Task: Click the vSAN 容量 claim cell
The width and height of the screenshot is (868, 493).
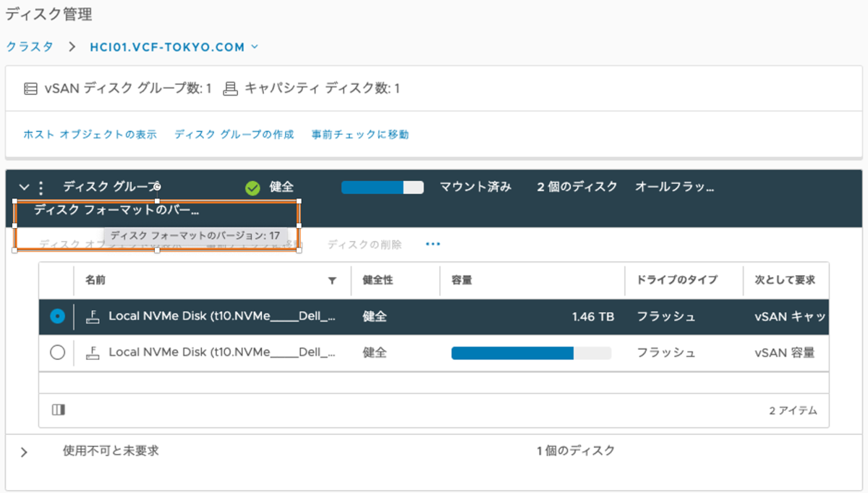Action: (x=785, y=353)
